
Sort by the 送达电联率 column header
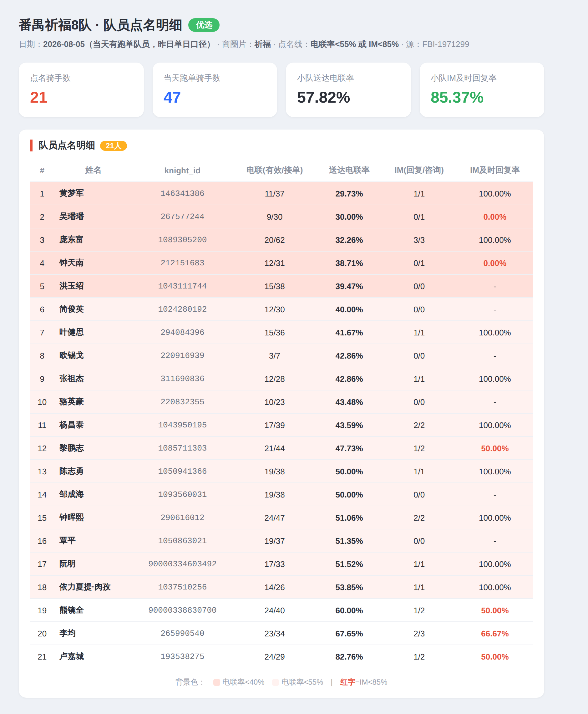pos(349,170)
